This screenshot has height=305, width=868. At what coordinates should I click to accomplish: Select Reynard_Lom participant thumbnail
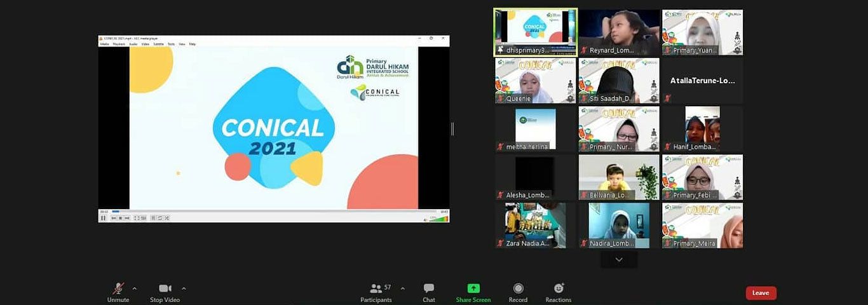pos(619,32)
